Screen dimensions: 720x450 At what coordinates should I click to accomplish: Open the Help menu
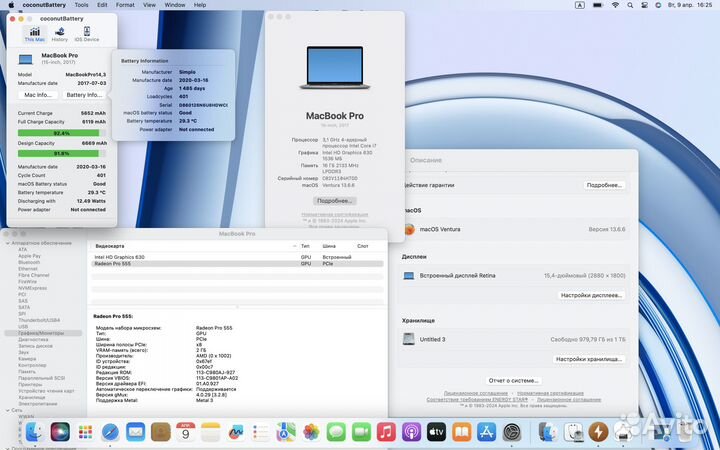(x=200, y=5)
